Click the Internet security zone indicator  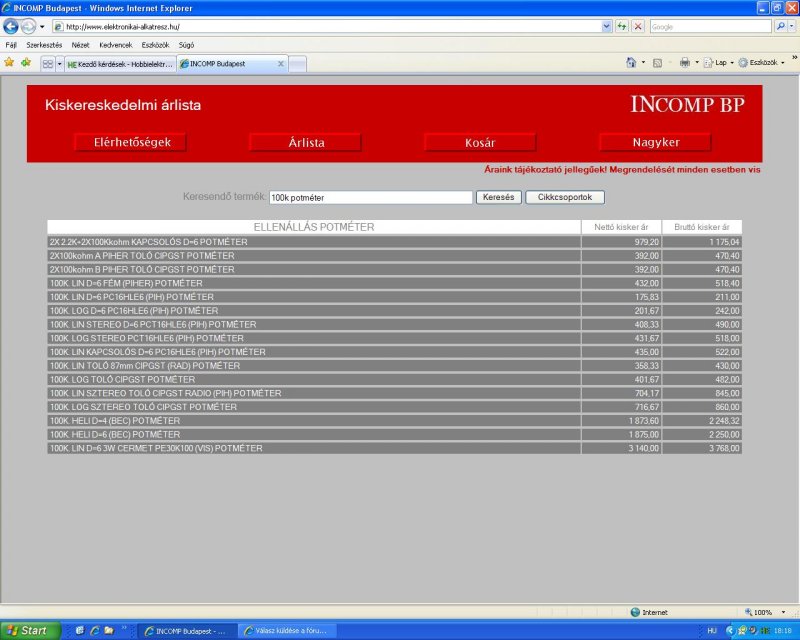pos(649,612)
